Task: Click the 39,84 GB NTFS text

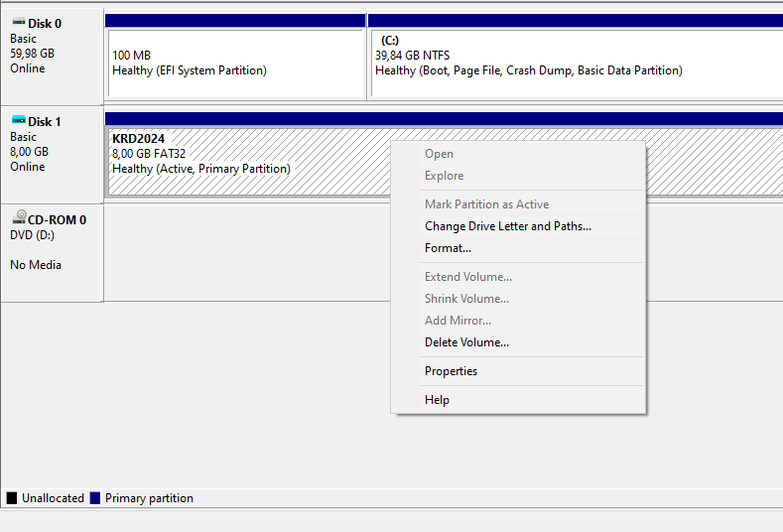Action: (413, 56)
